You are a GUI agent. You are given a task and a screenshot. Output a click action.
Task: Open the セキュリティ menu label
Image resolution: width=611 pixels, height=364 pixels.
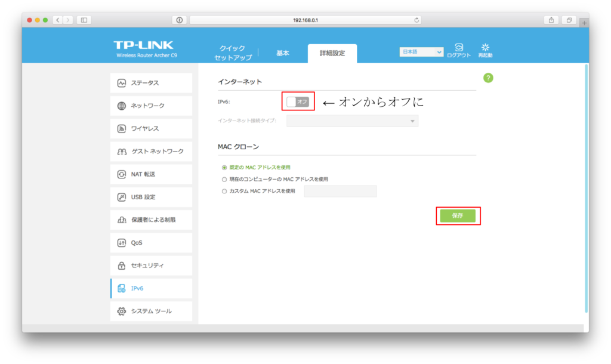click(147, 266)
